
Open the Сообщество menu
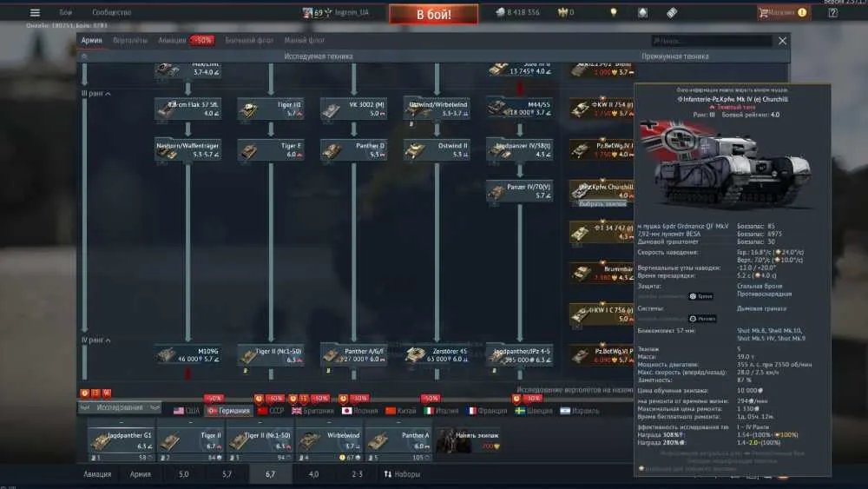(x=111, y=12)
